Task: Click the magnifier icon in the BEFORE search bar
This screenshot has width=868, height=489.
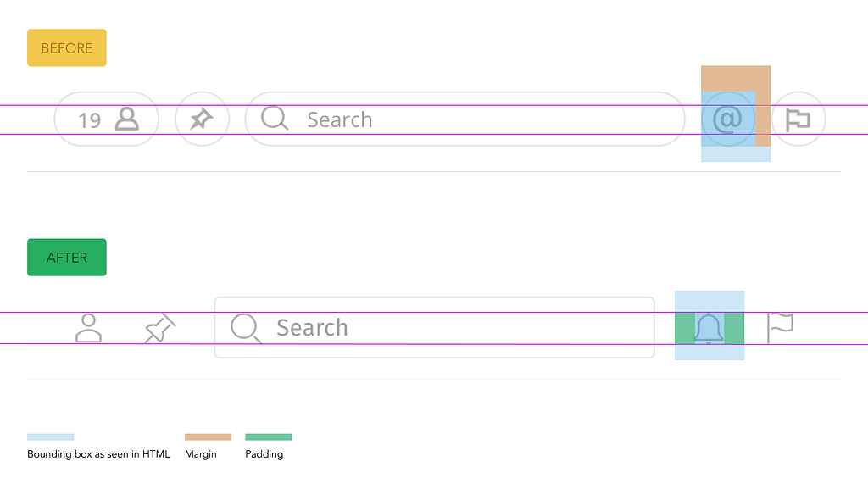Action: coord(275,119)
